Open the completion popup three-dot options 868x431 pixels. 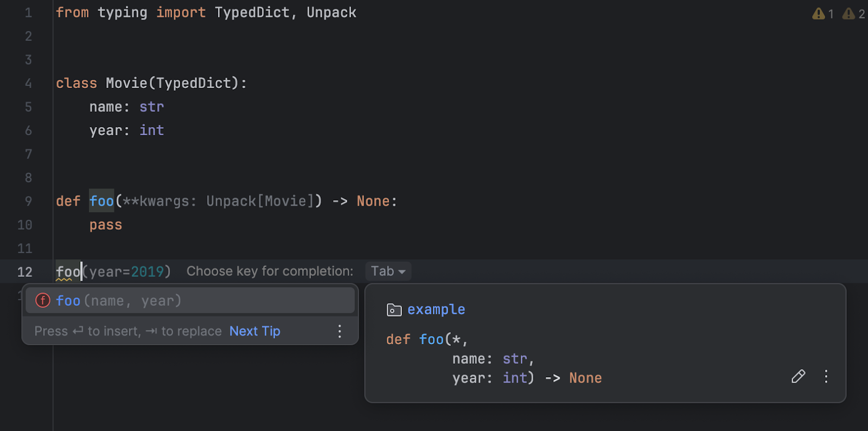click(340, 331)
